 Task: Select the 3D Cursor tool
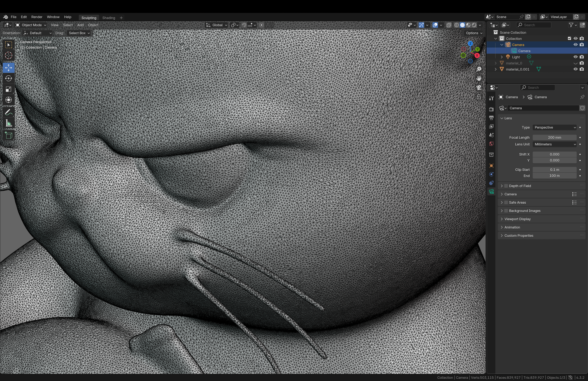9,55
